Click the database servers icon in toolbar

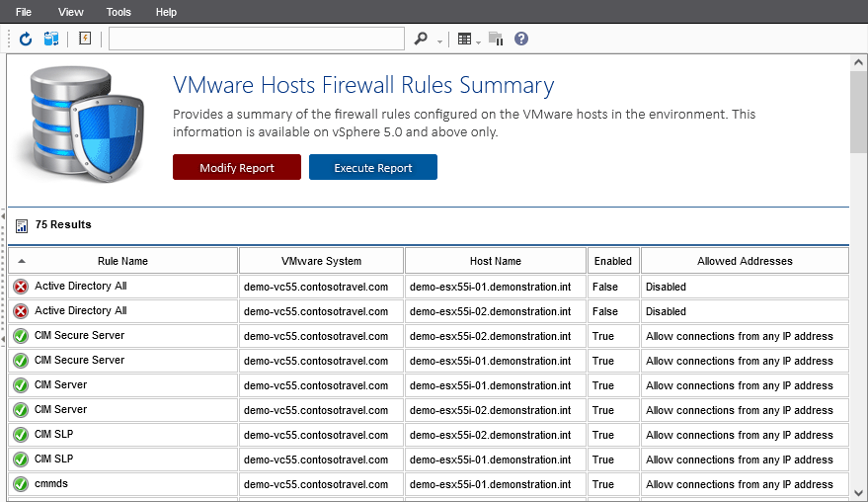51,39
